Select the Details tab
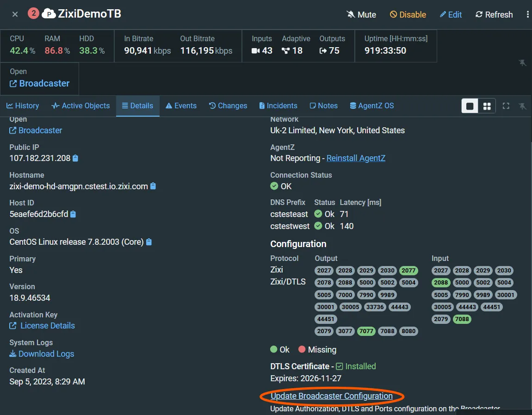Screen dimensions: 532x415 137,106
